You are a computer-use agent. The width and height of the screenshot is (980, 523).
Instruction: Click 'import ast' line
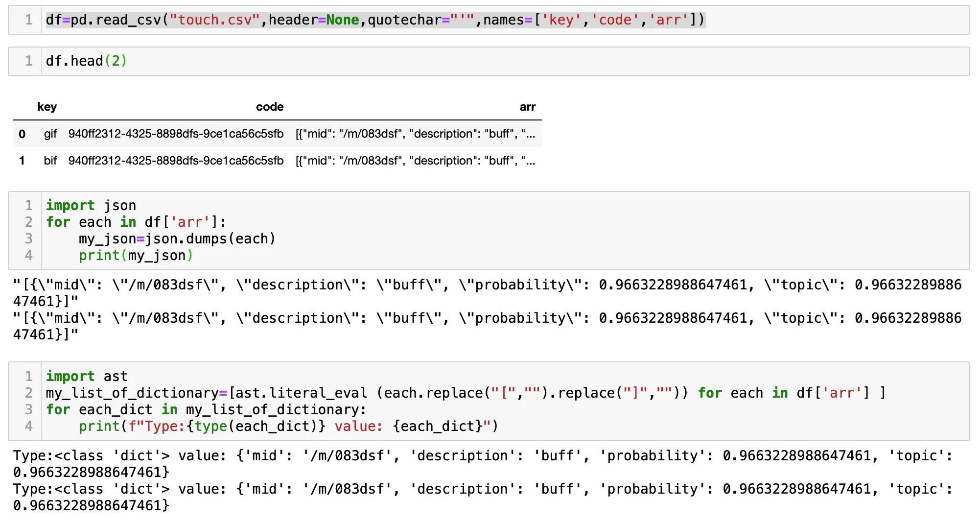pos(87,377)
